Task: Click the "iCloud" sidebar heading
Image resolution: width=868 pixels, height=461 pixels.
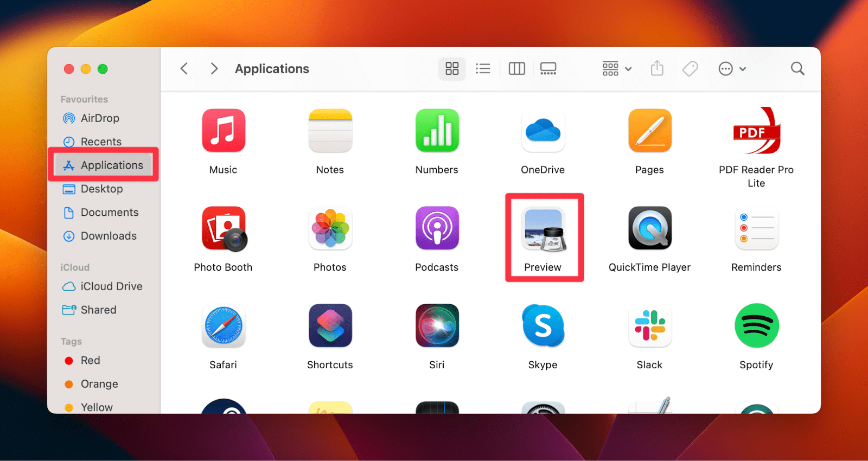Action: 75,267
